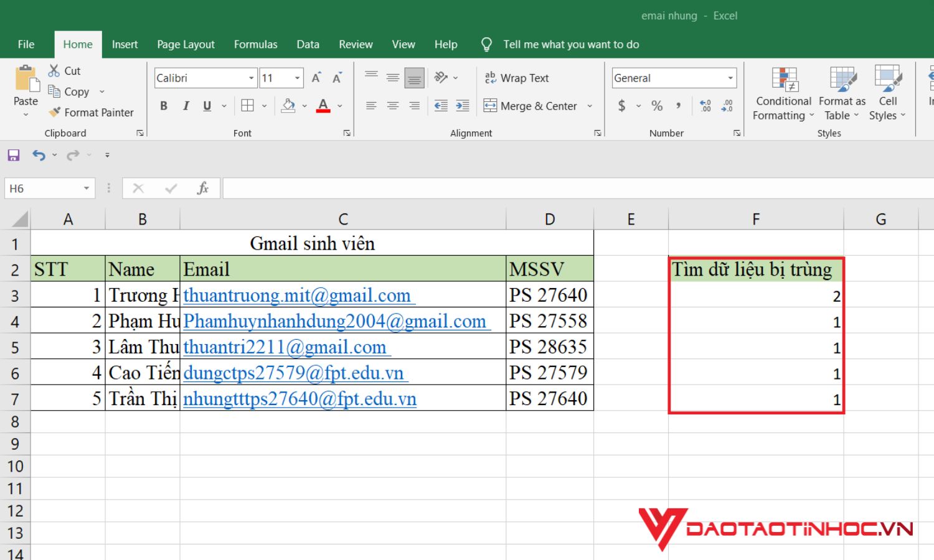Click Merge & Center button

click(531, 106)
